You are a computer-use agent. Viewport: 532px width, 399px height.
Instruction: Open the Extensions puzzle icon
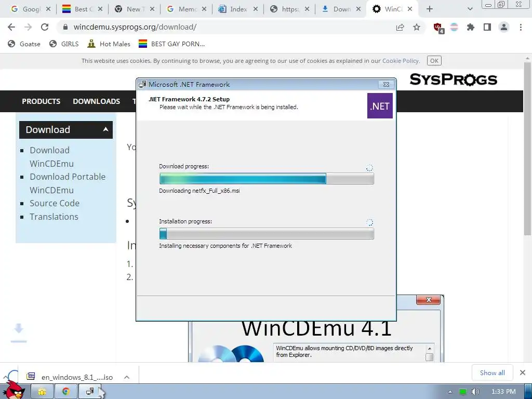[471, 27]
